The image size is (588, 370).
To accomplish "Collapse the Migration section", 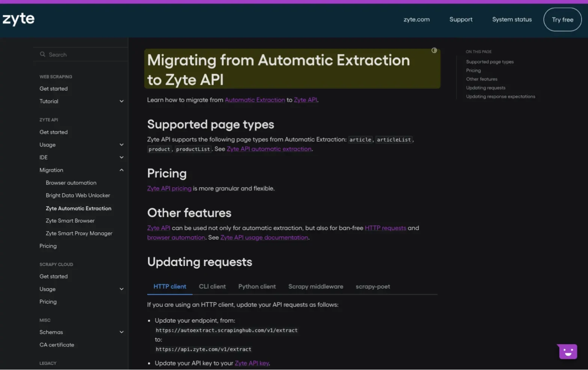I will click(x=121, y=170).
